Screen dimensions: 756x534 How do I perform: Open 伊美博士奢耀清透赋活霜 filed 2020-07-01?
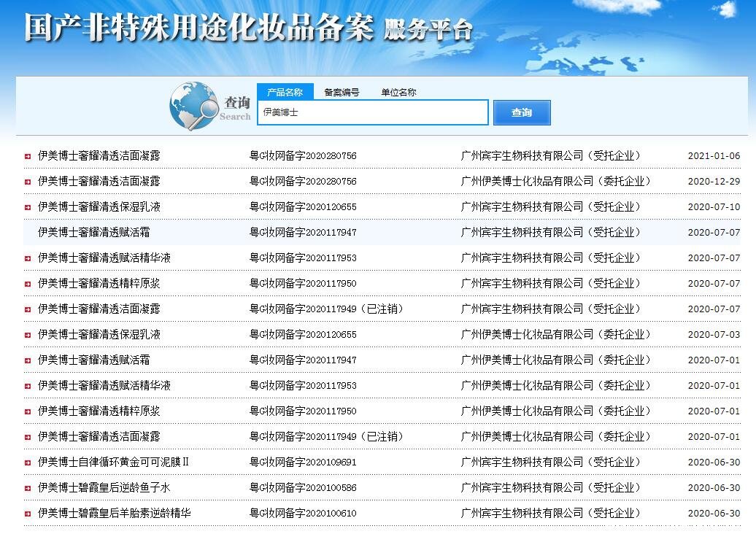coord(93,360)
